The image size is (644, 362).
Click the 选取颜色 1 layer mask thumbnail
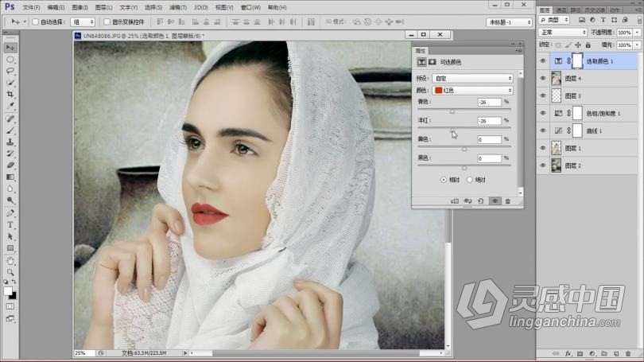(x=577, y=60)
